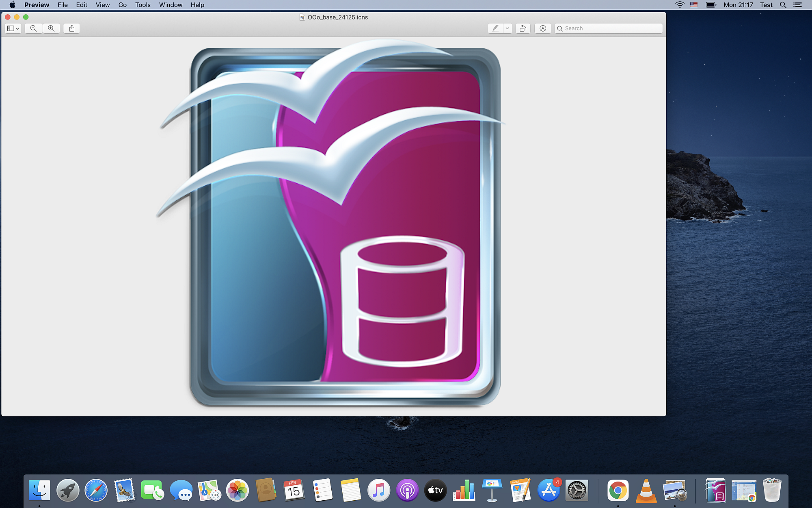Select the sidebar view dropdown
This screenshot has width=812, height=508.
13,28
